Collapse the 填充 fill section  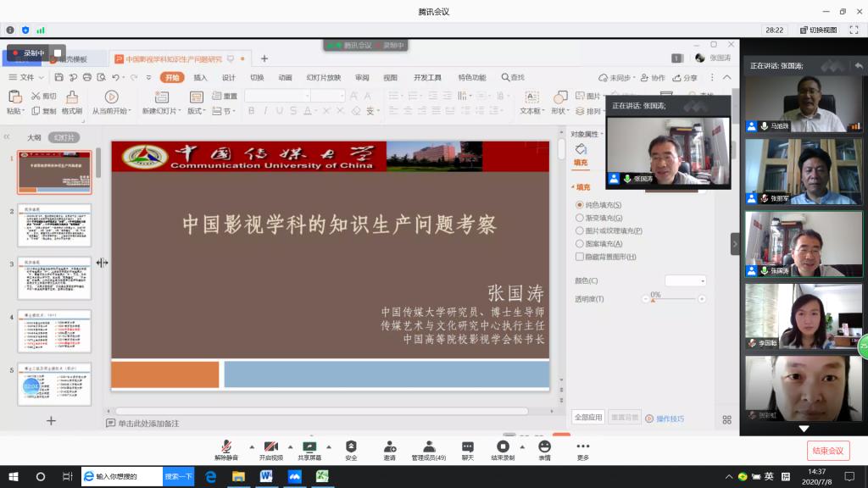[573, 187]
